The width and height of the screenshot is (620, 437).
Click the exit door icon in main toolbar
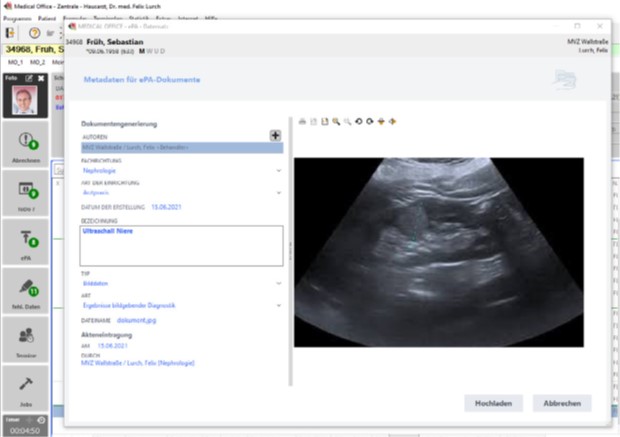(10, 33)
